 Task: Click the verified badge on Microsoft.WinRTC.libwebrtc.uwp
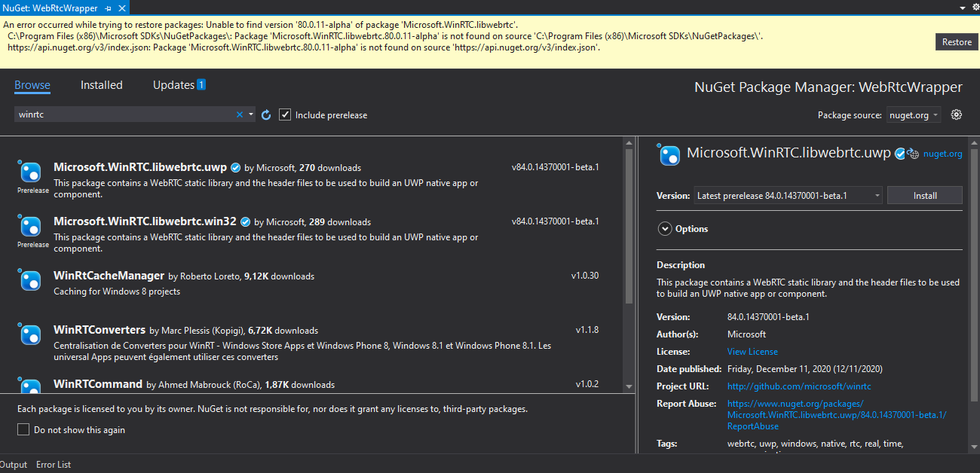[234, 167]
